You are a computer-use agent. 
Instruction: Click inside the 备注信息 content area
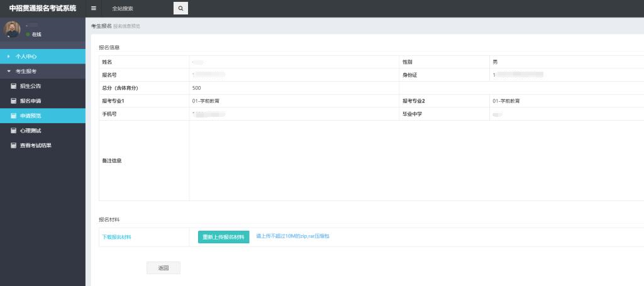click(x=415, y=160)
